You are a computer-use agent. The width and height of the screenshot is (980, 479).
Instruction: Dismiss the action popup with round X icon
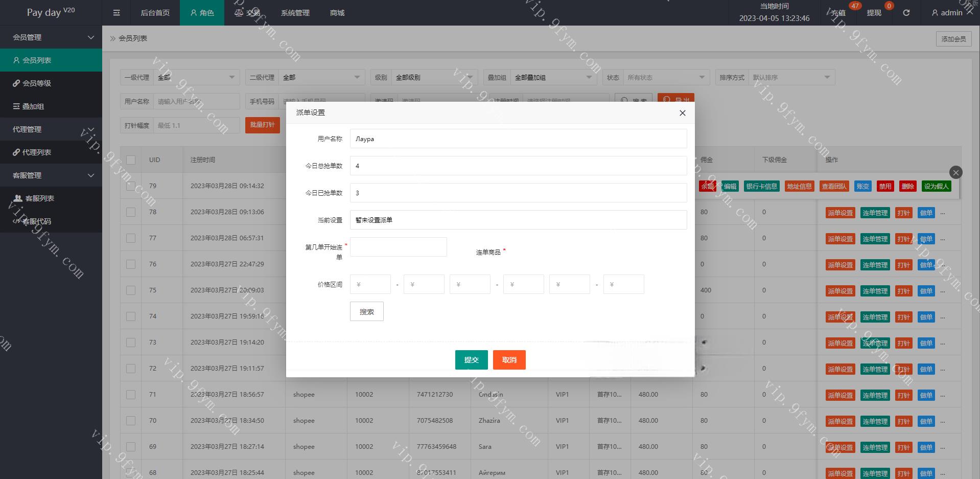[x=955, y=172]
